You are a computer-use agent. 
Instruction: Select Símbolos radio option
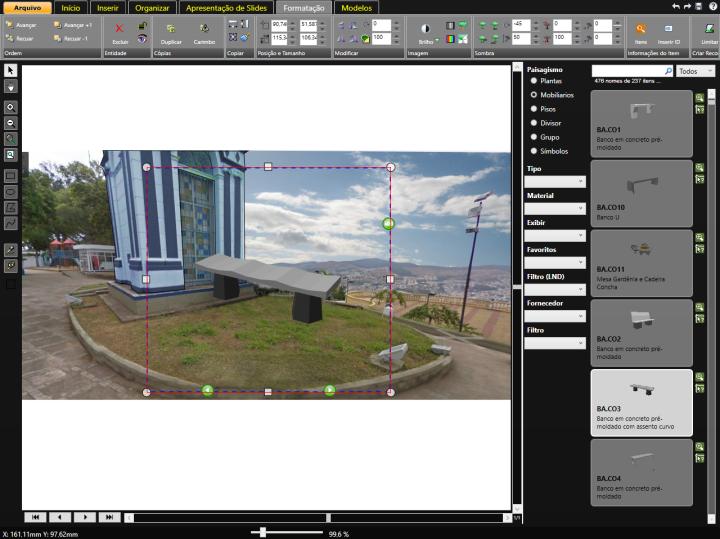tap(534, 151)
